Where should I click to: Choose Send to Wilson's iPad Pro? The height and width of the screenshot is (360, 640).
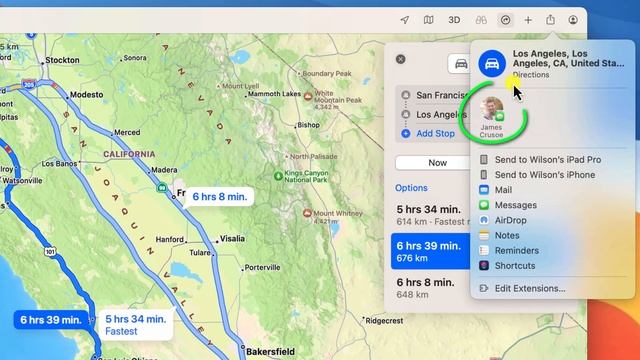(548, 160)
